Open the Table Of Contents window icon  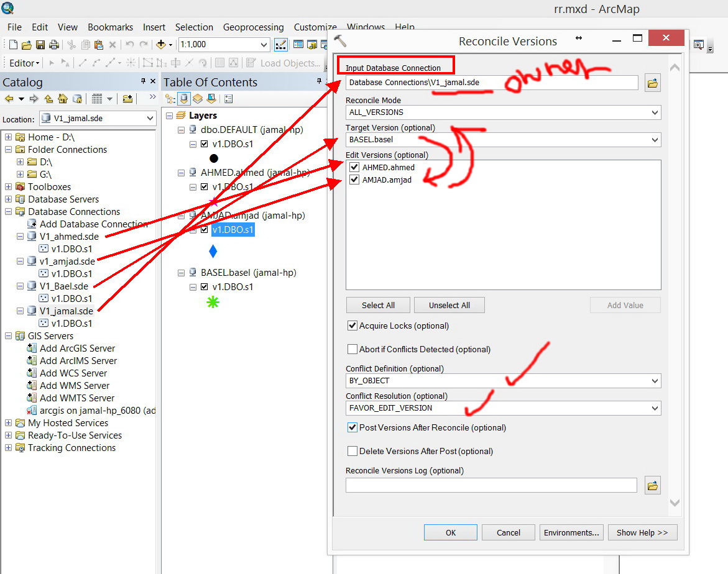point(298,45)
